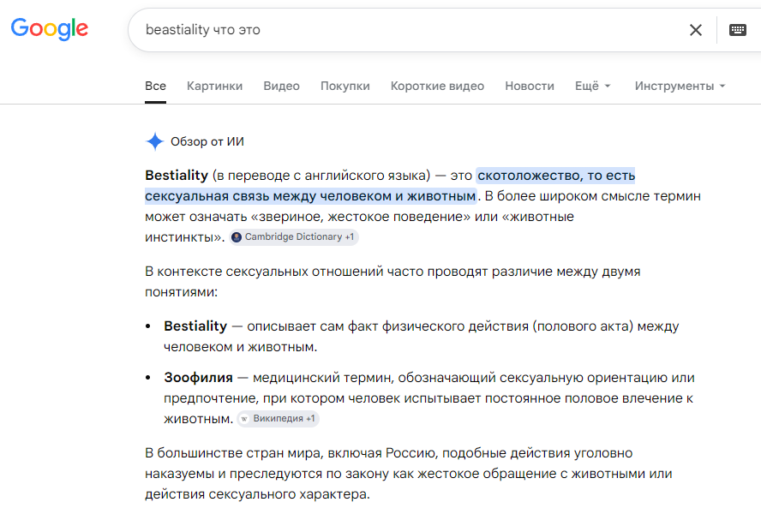Viewport: 761px width, 532px height.
Task: Open the Википедия +1 source chip
Action: click(279, 419)
